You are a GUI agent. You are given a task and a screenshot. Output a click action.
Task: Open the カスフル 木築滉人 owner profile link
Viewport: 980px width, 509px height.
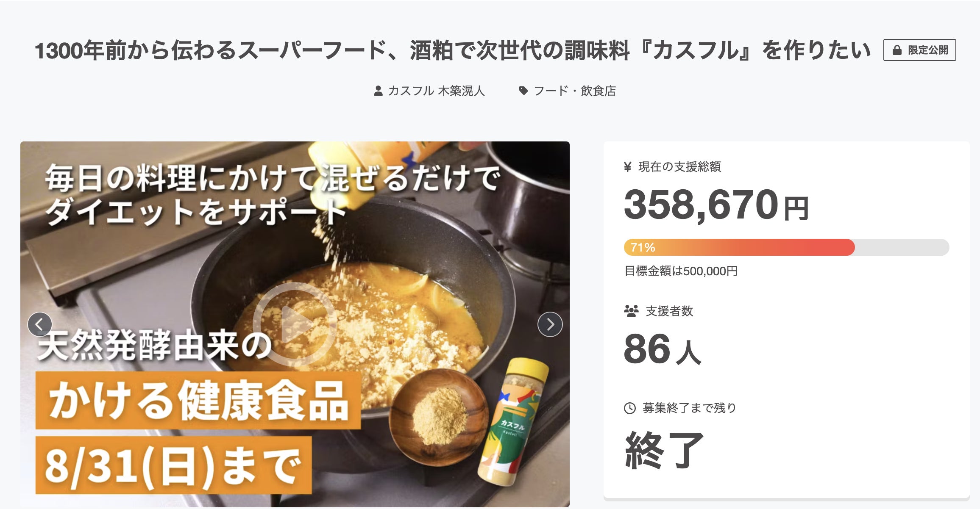[x=436, y=91]
